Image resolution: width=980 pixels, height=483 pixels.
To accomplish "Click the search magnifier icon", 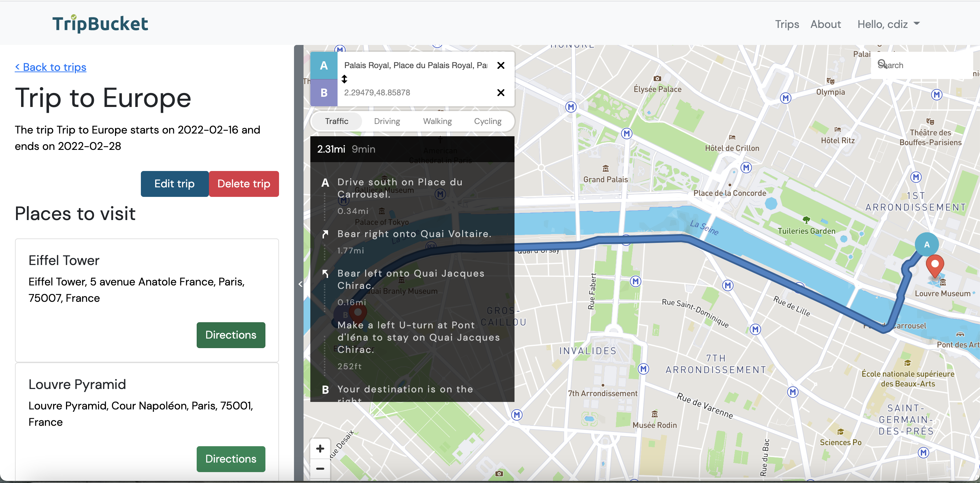I will tap(882, 64).
